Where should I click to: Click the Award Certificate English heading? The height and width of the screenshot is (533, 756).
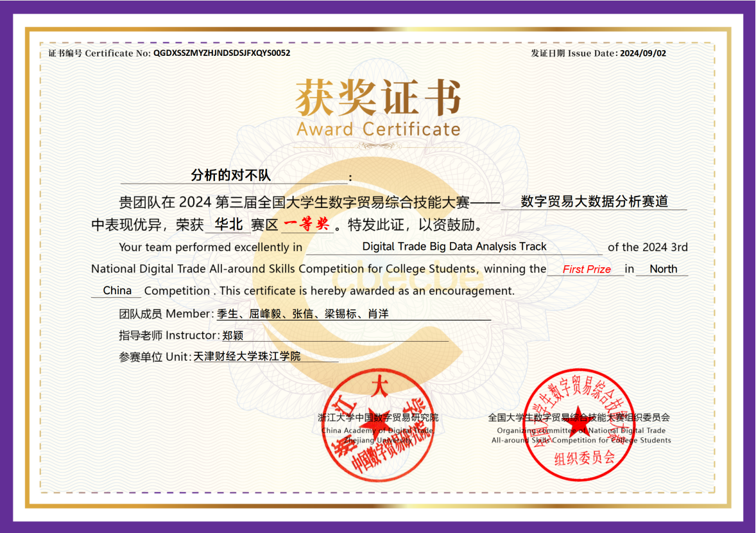click(x=378, y=129)
